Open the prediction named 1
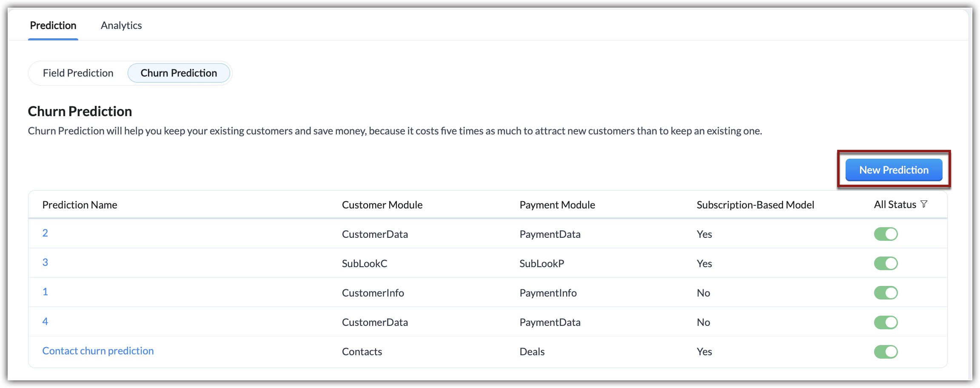 [x=45, y=292]
